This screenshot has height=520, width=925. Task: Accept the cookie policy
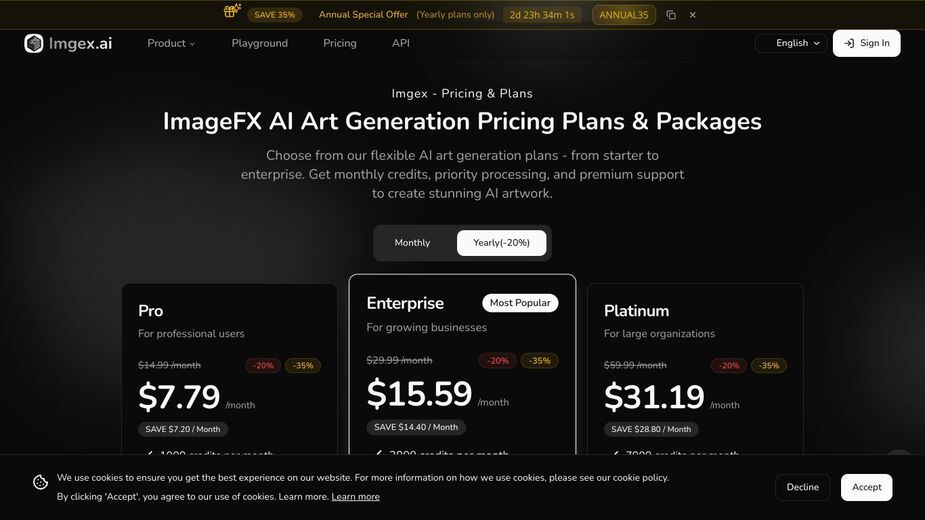coord(867,487)
